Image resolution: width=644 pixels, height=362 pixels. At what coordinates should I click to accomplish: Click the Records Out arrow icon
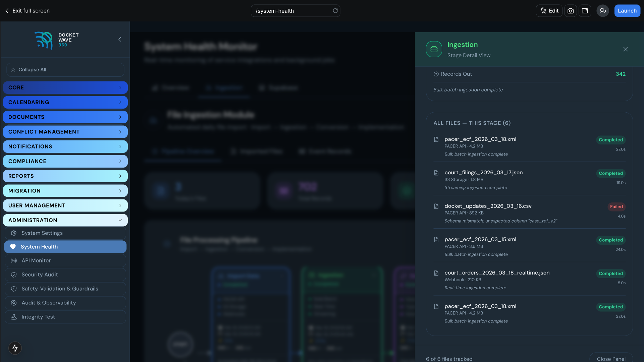tap(436, 74)
